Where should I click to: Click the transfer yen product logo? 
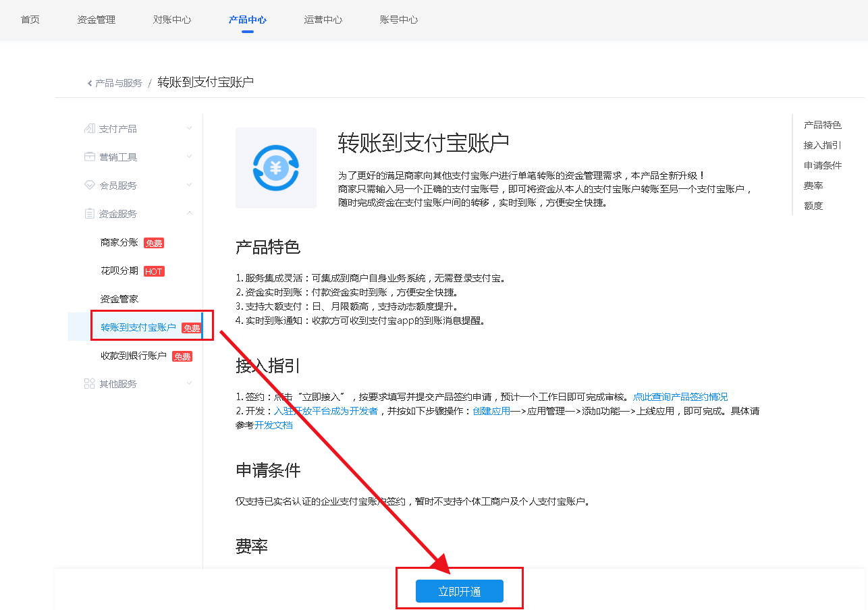pos(276,168)
